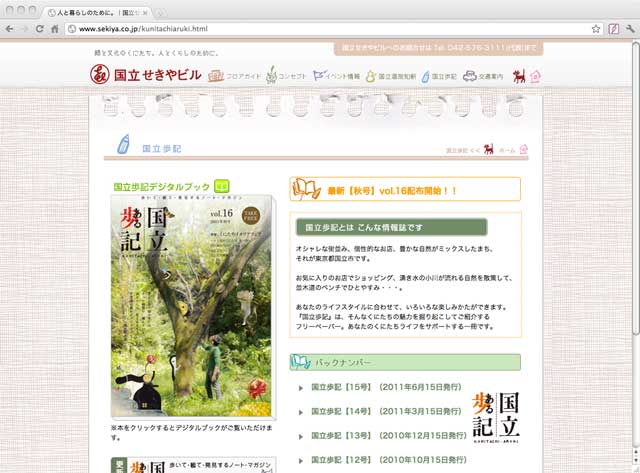Click the red cat icon in header
The height and width of the screenshot is (473, 640).
519,76
